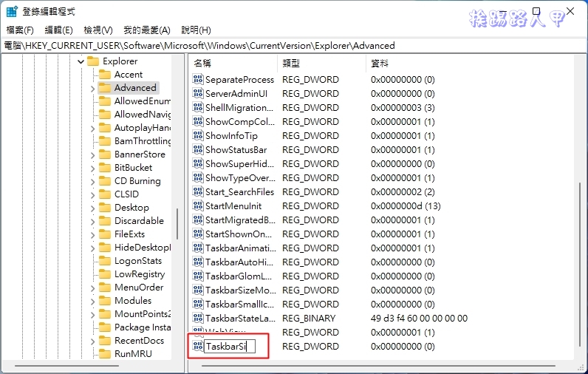Click the SeparateProcess value icon
Screen dimensions: 588x374
(x=198, y=80)
